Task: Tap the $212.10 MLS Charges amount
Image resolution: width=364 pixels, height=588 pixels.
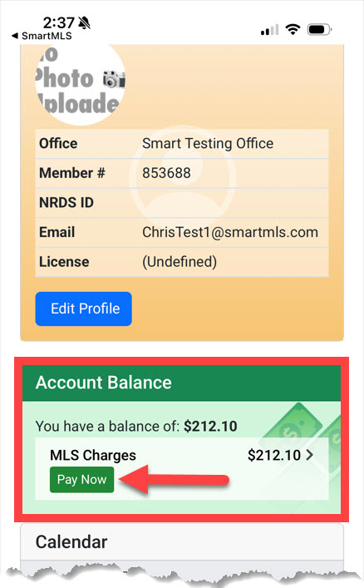Action: (x=274, y=455)
